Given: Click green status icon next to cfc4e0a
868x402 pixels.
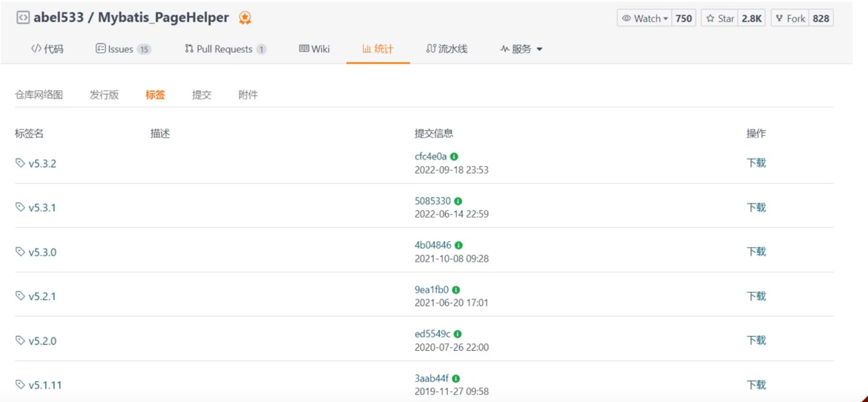Looking at the screenshot, I should tap(454, 157).
